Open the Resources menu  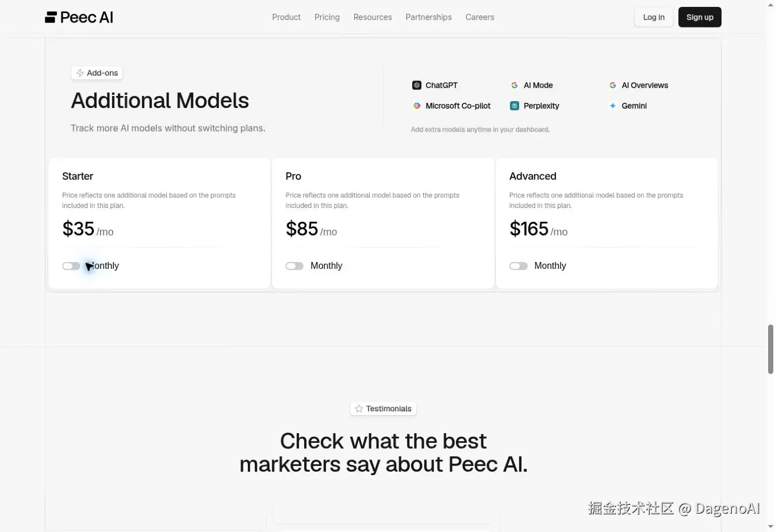coord(373,17)
